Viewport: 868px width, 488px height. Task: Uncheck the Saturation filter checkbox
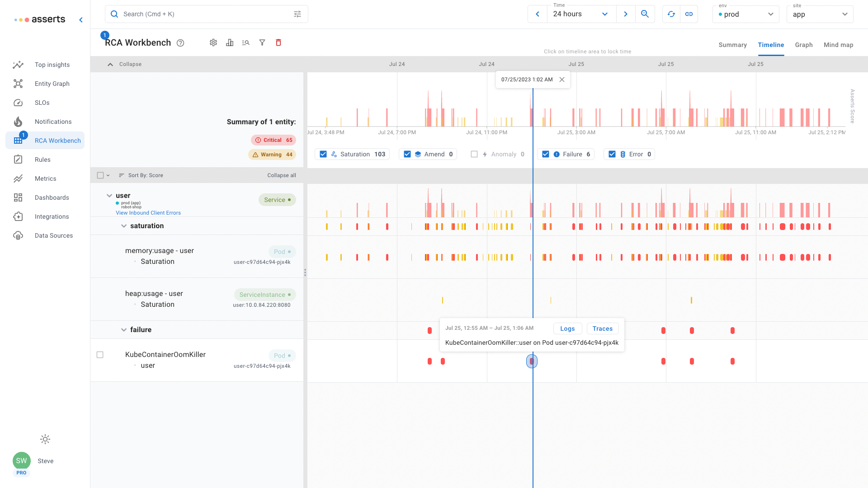click(323, 154)
